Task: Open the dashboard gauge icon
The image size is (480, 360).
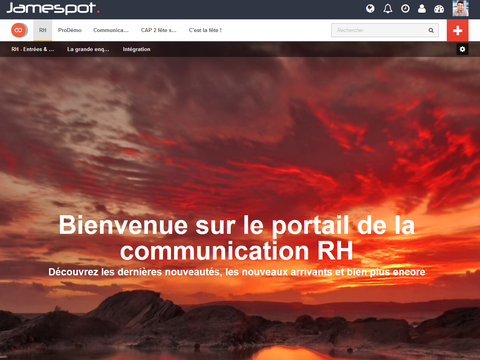Action: 439,9
